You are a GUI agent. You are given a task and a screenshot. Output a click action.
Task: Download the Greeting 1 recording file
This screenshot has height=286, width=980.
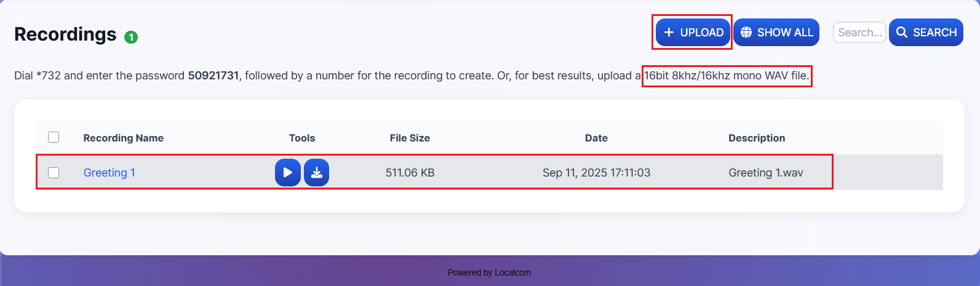point(316,172)
